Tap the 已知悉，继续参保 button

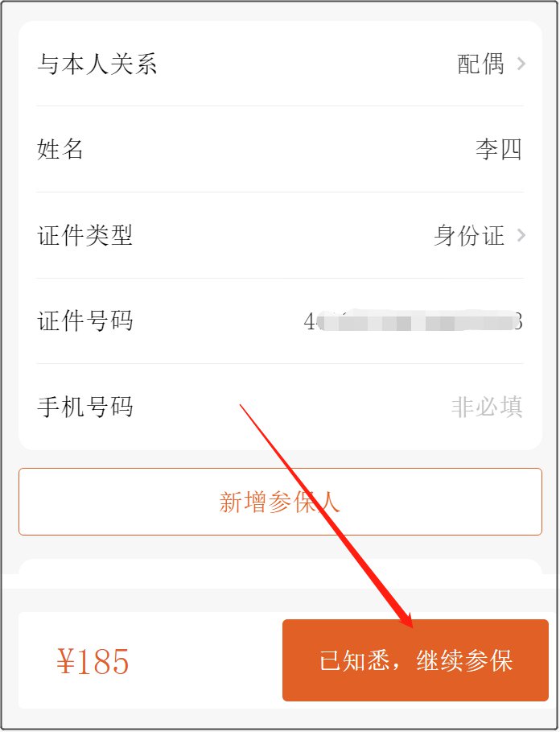[x=415, y=660]
